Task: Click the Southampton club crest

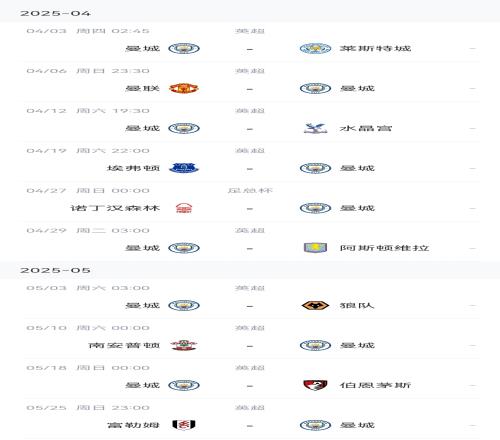Action: click(184, 345)
